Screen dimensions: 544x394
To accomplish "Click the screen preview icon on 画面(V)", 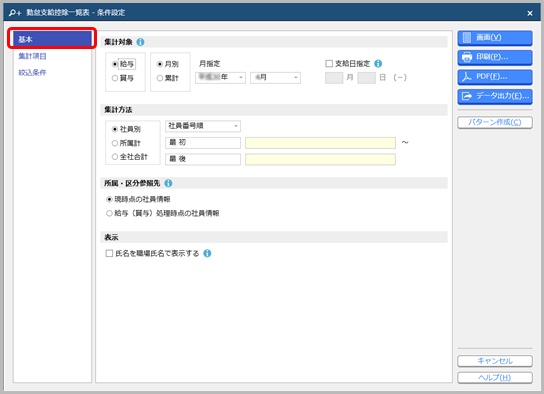I will (x=467, y=37).
